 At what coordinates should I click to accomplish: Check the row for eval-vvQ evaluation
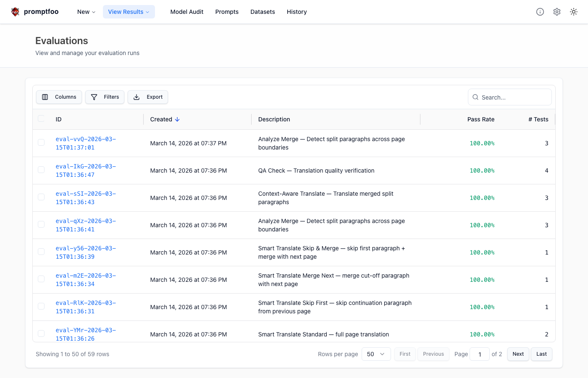pyautogui.click(x=41, y=143)
